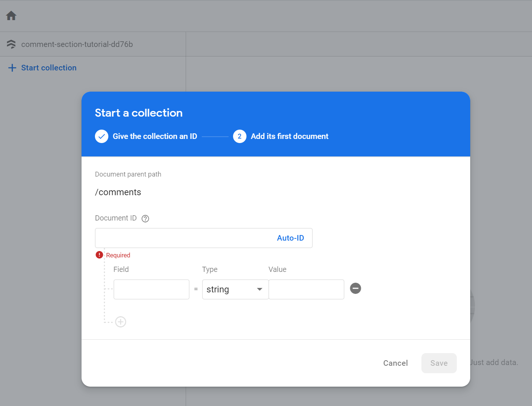Open the Document ID help tooltip icon

pyautogui.click(x=145, y=218)
